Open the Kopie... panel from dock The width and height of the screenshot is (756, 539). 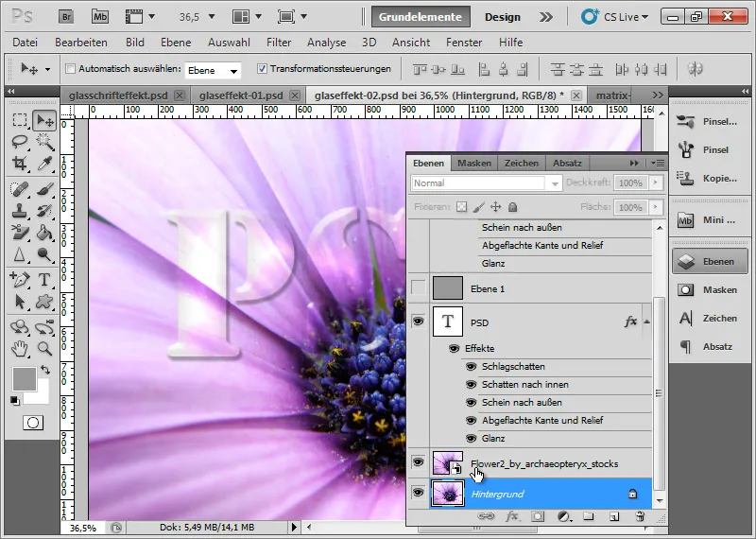[x=708, y=178]
